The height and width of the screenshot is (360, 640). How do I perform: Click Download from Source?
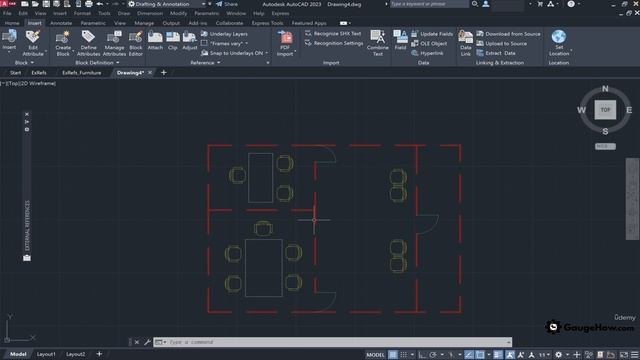[x=508, y=34]
